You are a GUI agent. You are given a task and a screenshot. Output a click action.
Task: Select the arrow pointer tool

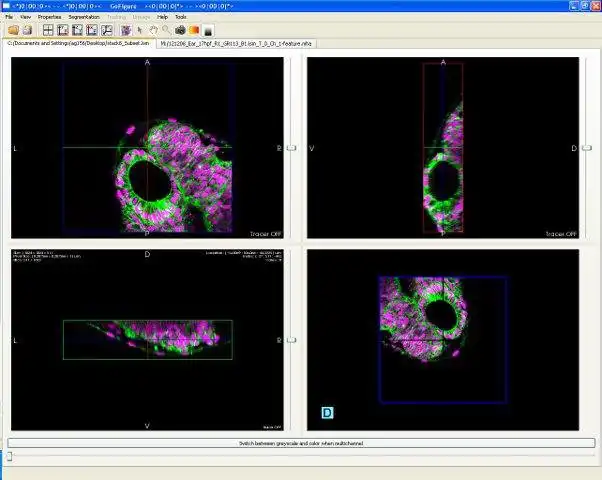point(140,30)
